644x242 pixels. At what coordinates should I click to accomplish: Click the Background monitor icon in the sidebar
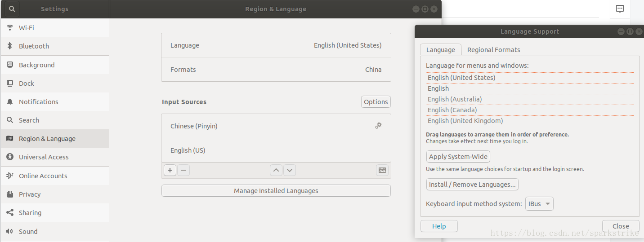coord(10,65)
